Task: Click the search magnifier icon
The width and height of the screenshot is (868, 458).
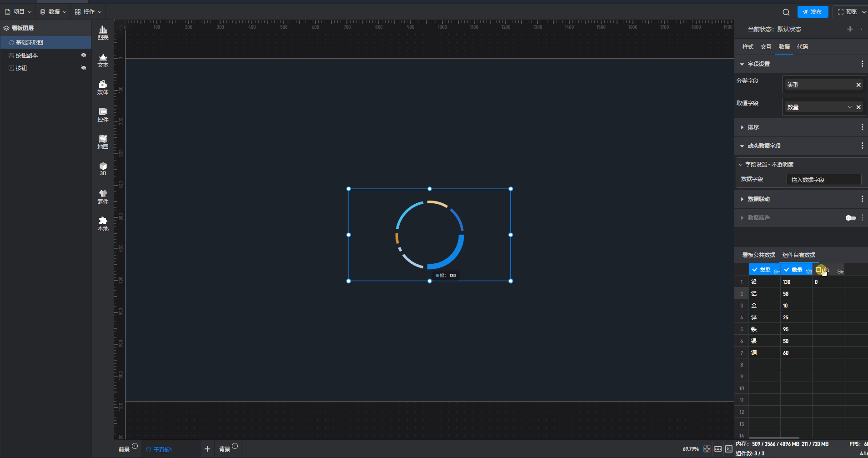Action: (786, 12)
